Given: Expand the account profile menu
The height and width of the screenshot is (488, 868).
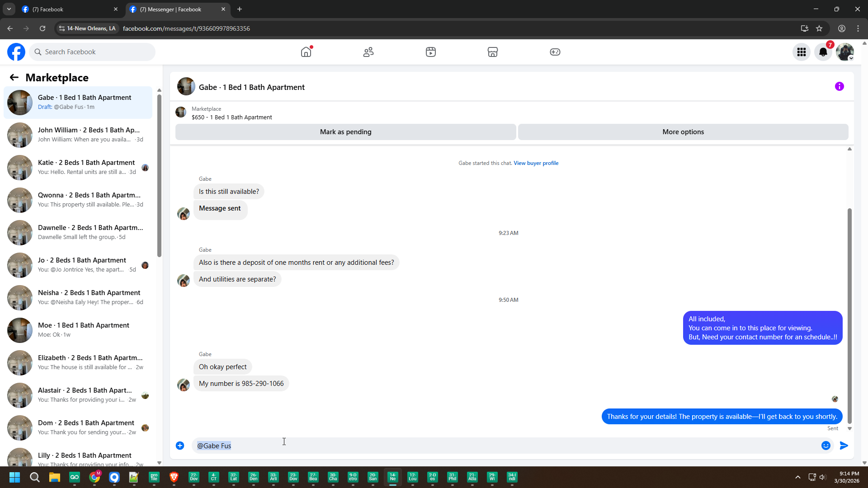Looking at the screenshot, I should click(x=845, y=52).
